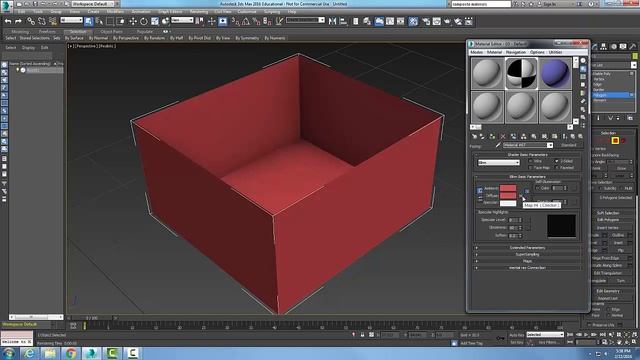Activate the Select and Link tool
Viewport: 640px width, 360px height.
(31, 21)
